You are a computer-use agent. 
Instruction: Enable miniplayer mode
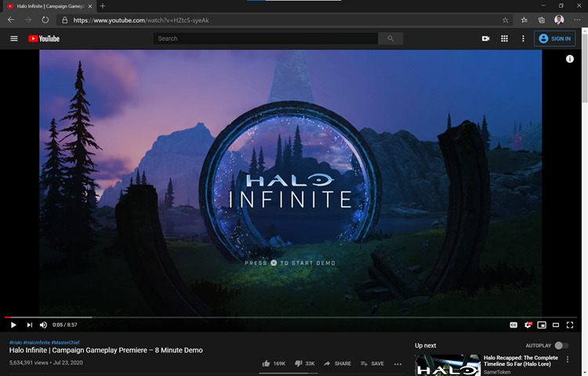pyautogui.click(x=542, y=324)
